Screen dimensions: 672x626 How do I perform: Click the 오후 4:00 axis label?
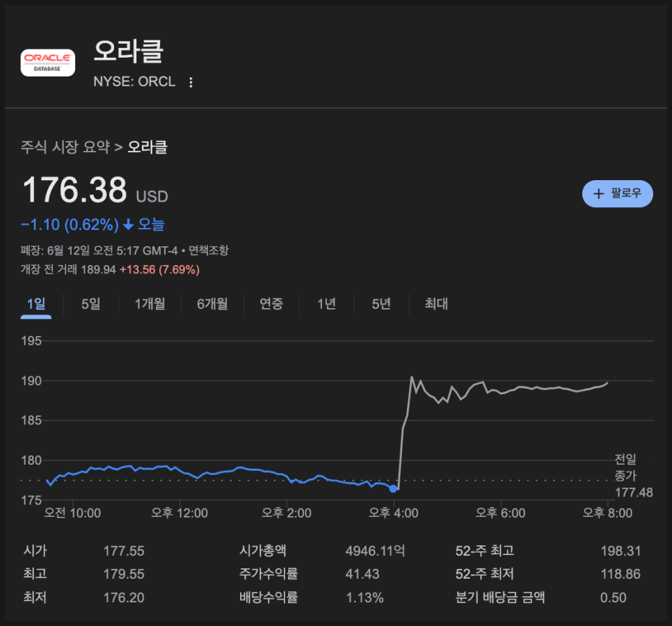coord(394,513)
